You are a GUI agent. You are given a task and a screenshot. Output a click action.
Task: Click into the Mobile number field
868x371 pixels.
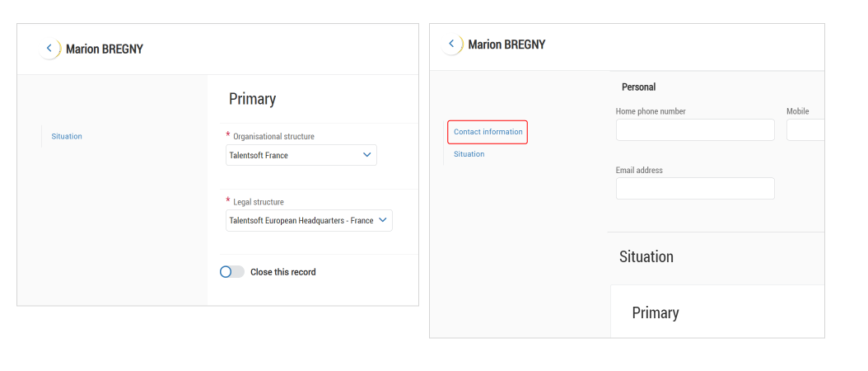805,130
